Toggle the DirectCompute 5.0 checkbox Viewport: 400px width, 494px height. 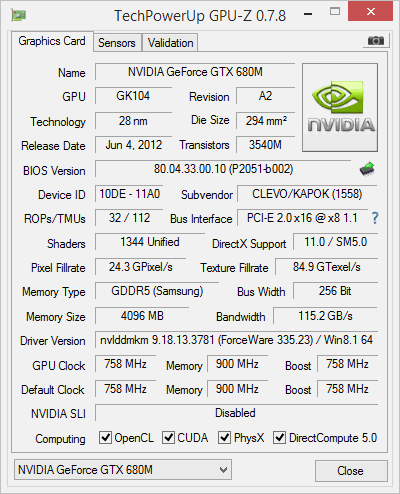coord(279,437)
